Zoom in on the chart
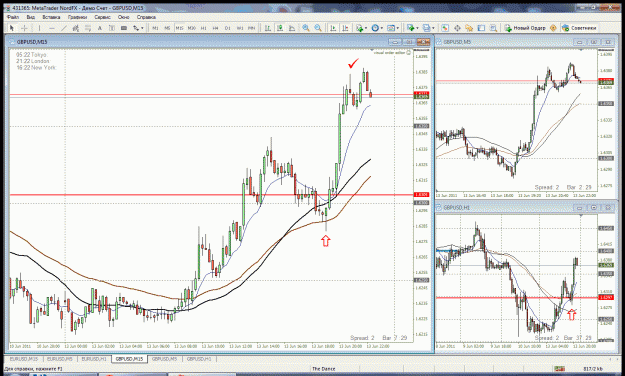This screenshot has height=376, width=625. pos(306,28)
